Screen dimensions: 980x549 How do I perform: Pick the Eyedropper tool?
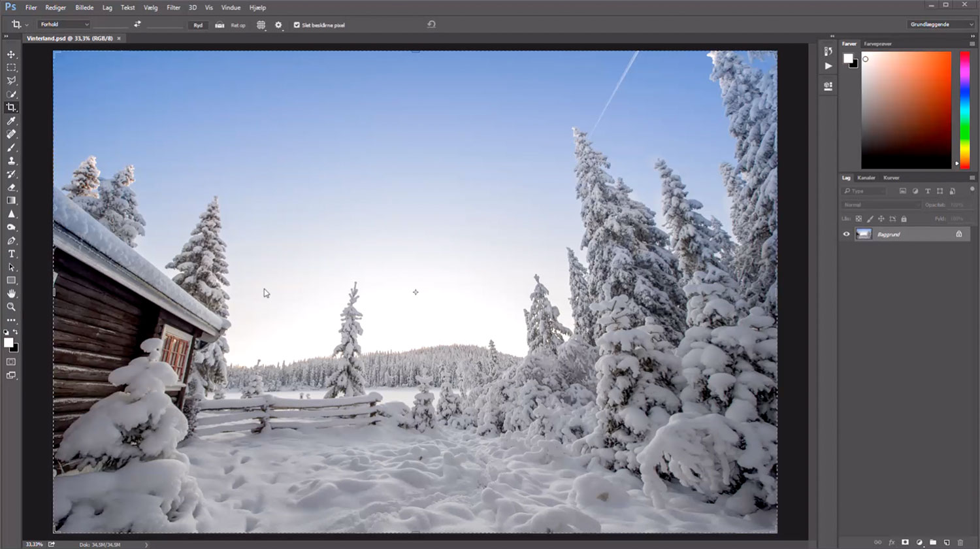click(x=11, y=121)
